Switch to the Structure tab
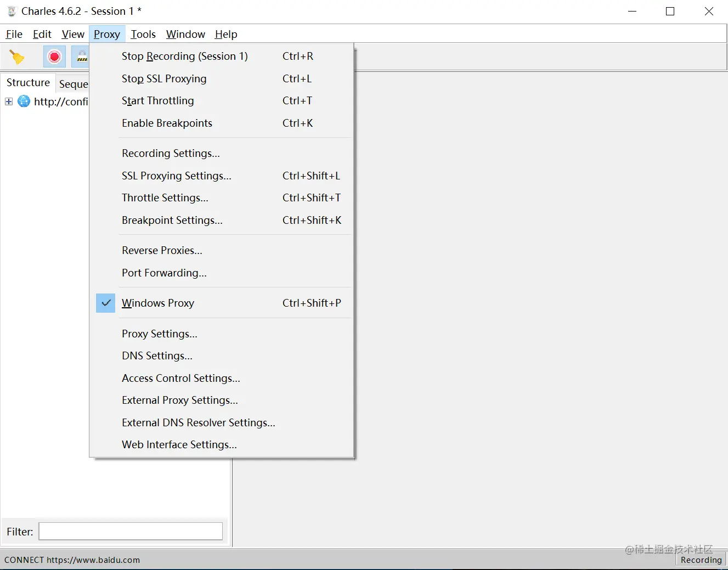The width and height of the screenshot is (728, 570). coord(28,82)
